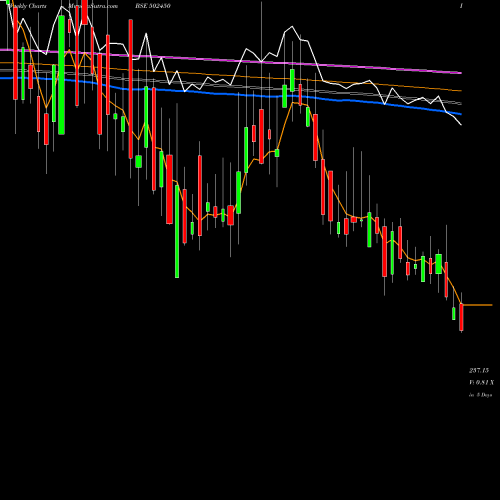Click the 'V: 0.81 X' volume text
Viewport: 500px width, 500px height.
481,382
